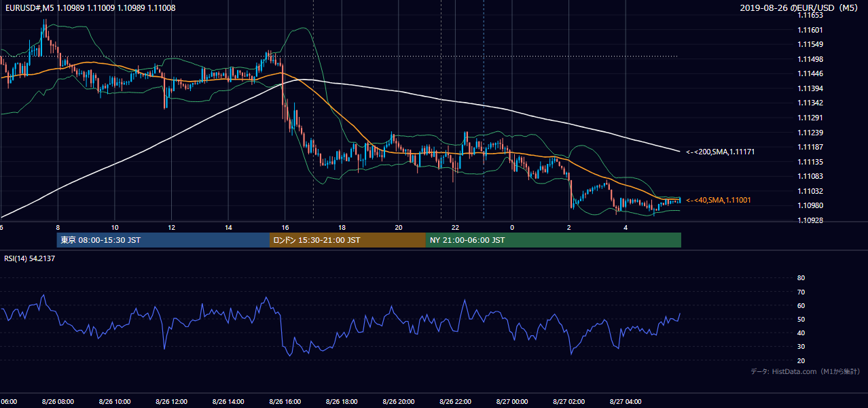Click the 8/27 04:00 time label
The height and width of the screenshot is (408, 868).
(x=626, y=401)
